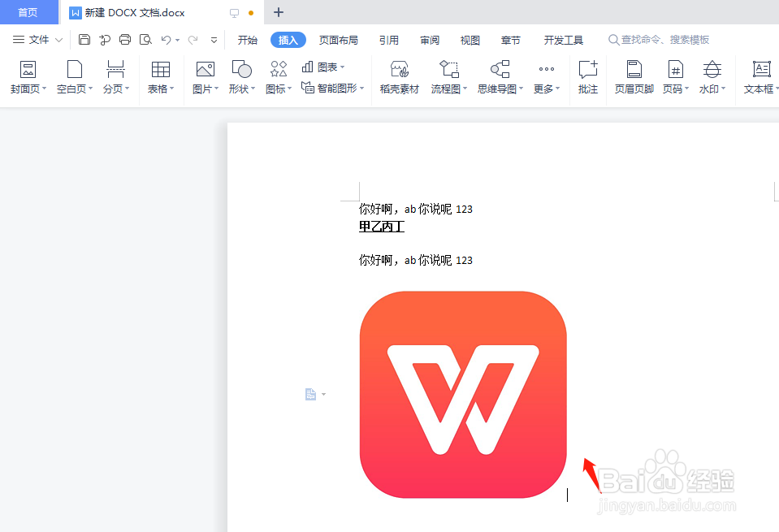Open the undo history dropdown arrow
Viewport: 779px width, 532px height.
pos(177,41)
